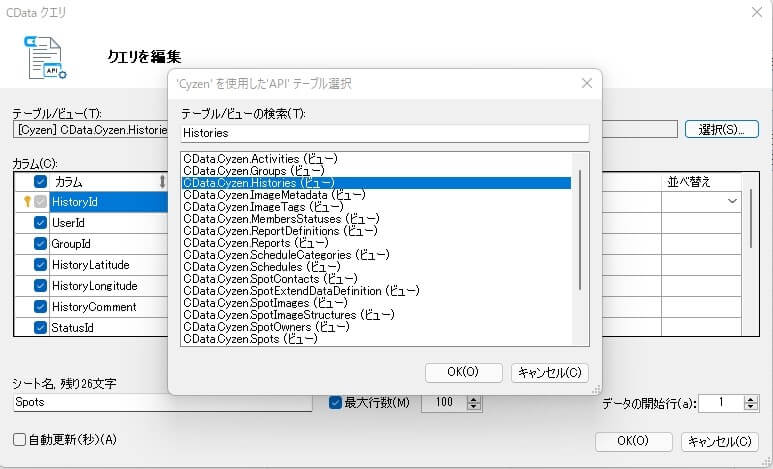Image resolution: width=773 pixels, height=469 pixels.
Task: Click the data start row field showing 1
Action: [x=721, y=402]
